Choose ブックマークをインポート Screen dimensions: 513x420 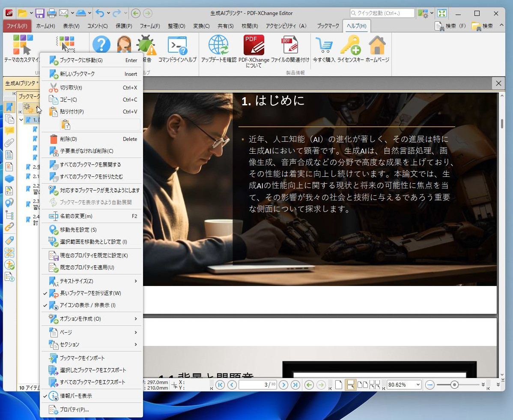tap(92, 358)
